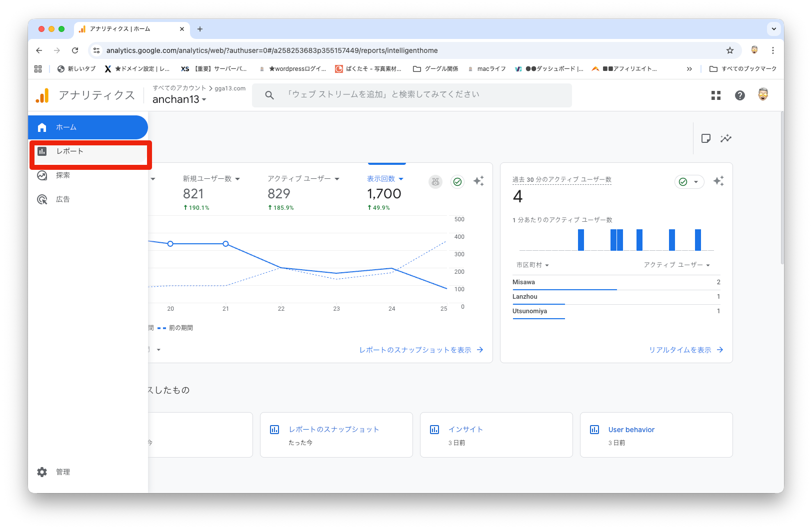Open Admin (管理) gear settings
This screenshot has width=812, height=530.
(42, 472)
